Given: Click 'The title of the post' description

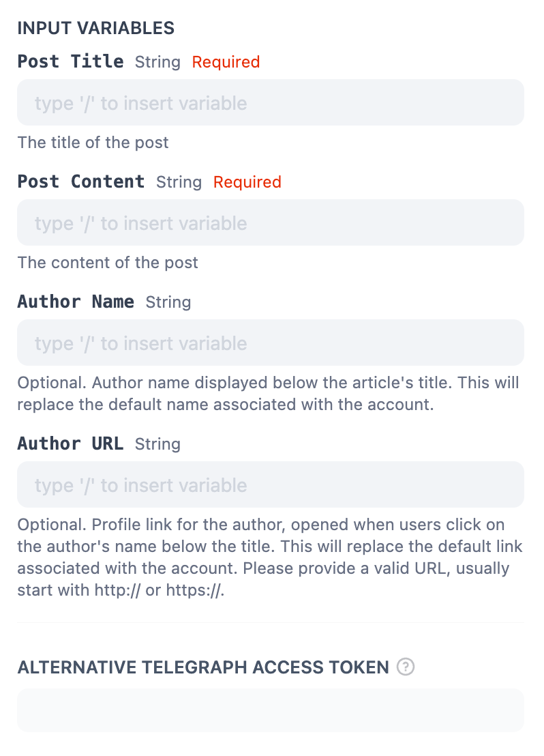Looking at the screenshot, I should tap(93, 143).
